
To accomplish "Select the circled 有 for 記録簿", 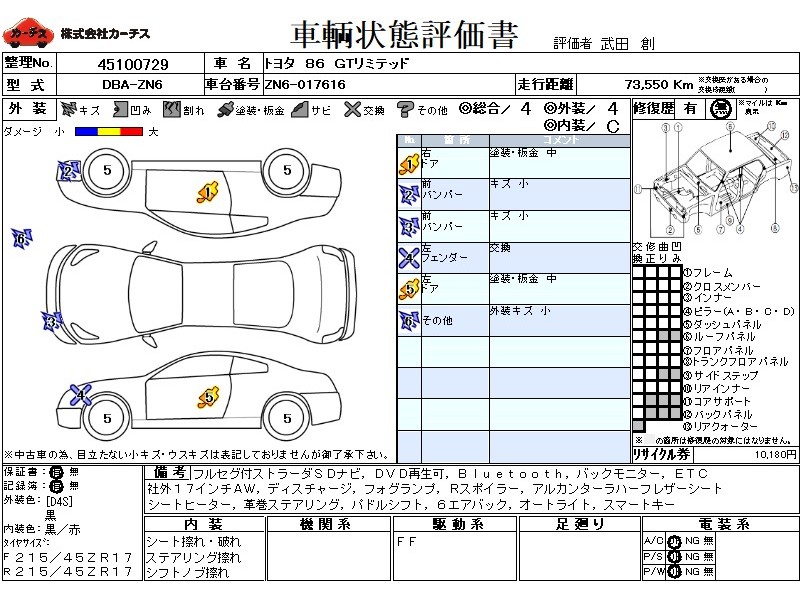I will [56, 486].
